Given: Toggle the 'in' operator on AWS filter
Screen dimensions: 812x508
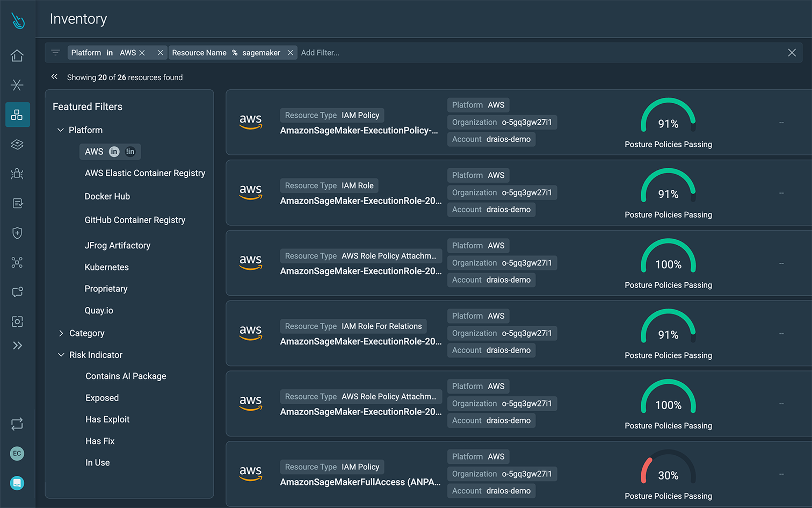Looking at the screenshot, I should [114, 152].
